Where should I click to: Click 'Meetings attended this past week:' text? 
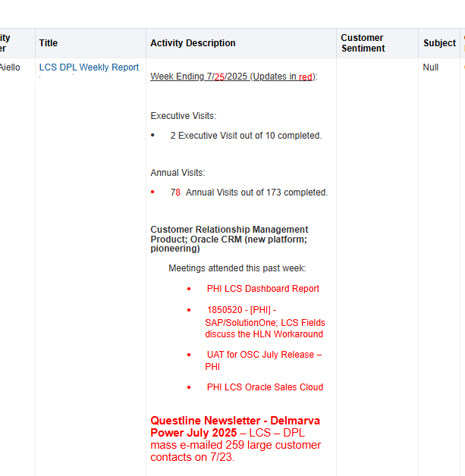tap(237, 268)
